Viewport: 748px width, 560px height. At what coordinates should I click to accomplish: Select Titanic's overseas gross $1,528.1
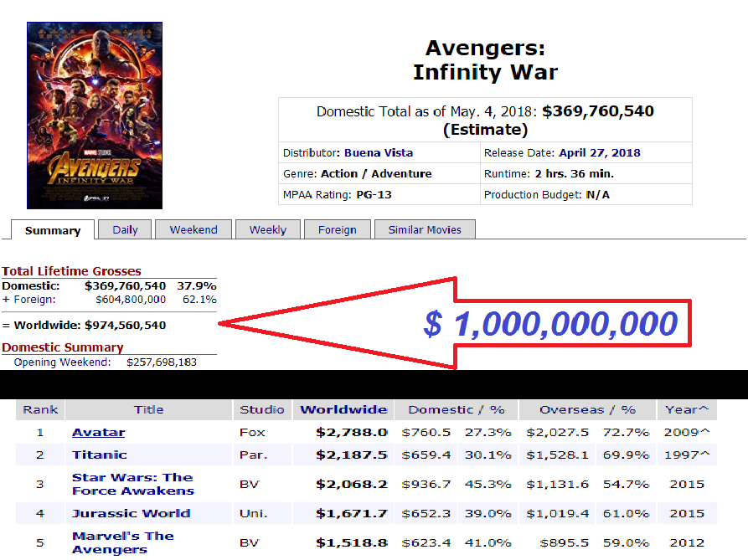pos(557,455)
